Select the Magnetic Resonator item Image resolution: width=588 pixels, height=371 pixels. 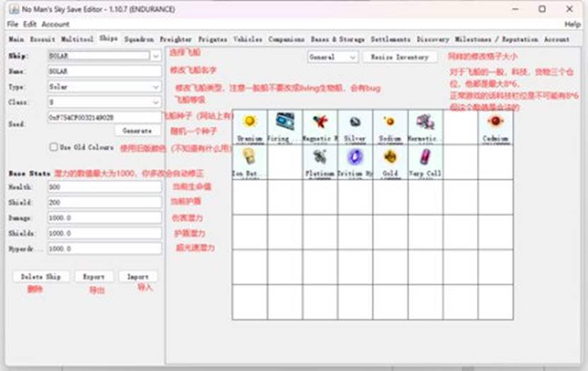(320, 127)
